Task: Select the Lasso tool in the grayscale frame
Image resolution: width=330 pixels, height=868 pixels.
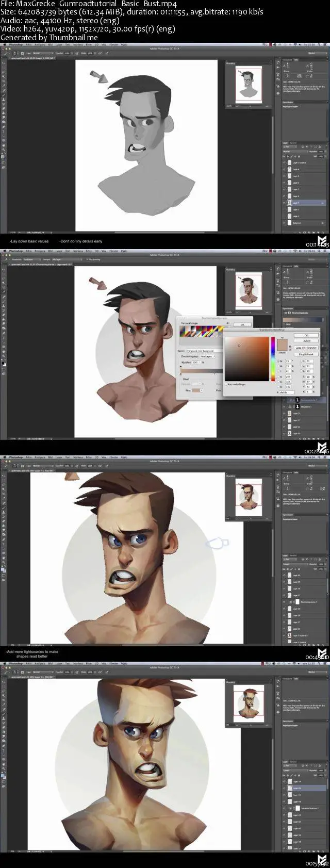Action: (4, 72)
